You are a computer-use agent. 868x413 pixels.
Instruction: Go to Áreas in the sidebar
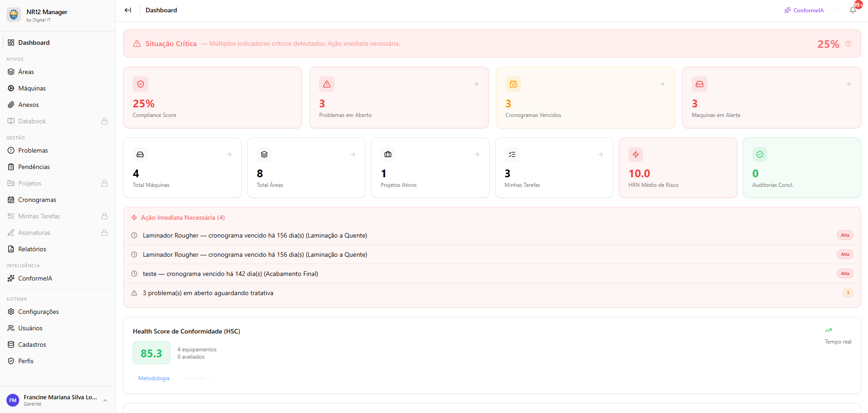(x=58, y=72)
